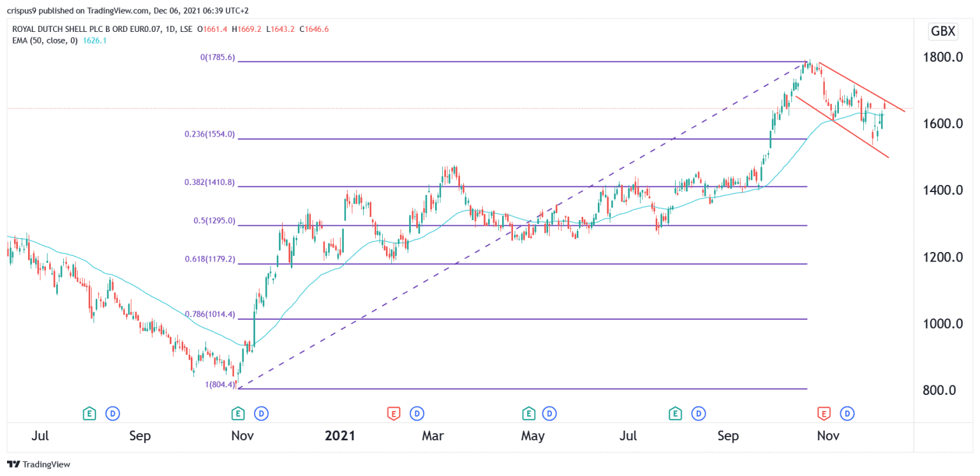The width and height of the screenshot is (980, 476).
Task: Click the green earnings icon below July 2020
Action: click(x=89, y=413)
